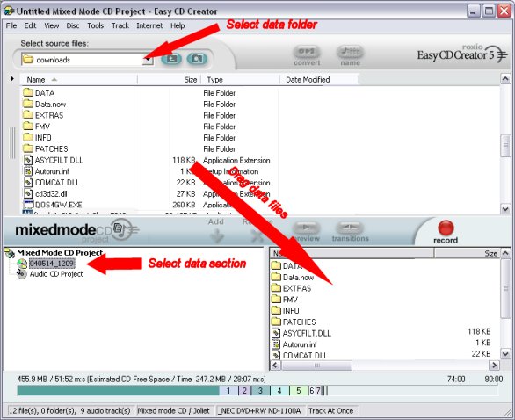Viewport: 515px width, 420px height.
Task: Click the preview play icon
Action: click(x=306, y=227)
